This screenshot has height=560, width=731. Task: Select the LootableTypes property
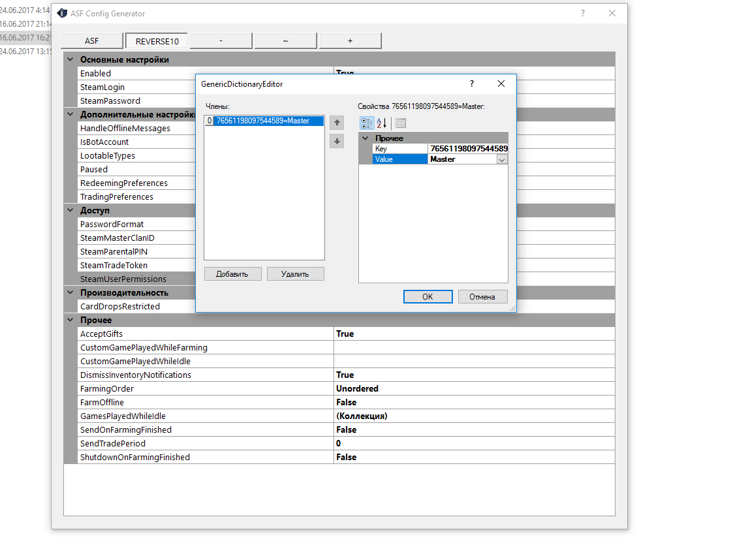pyautogui.click(x=136, y=156)
